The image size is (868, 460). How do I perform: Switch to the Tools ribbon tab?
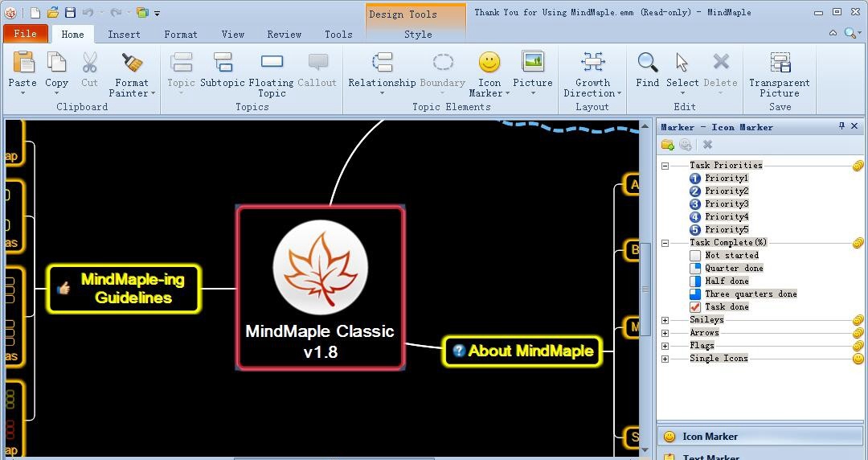click(x=338, y=35)
